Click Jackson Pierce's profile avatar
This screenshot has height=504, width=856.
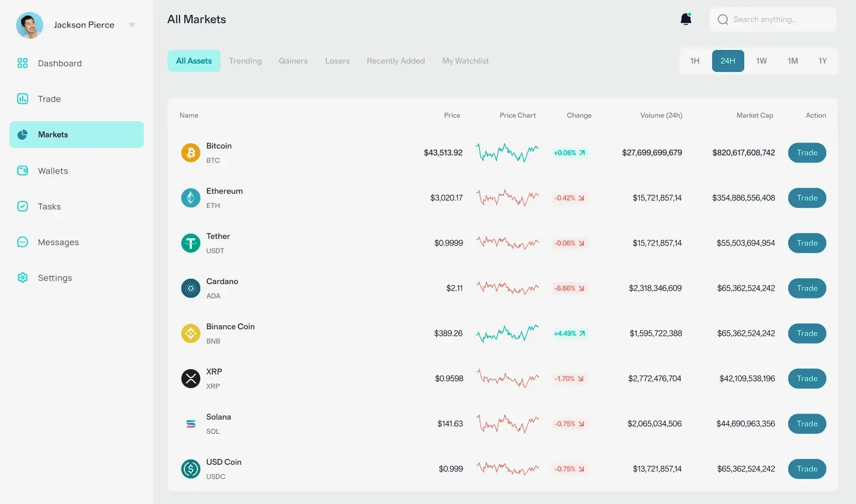click(x=30, y=25)
